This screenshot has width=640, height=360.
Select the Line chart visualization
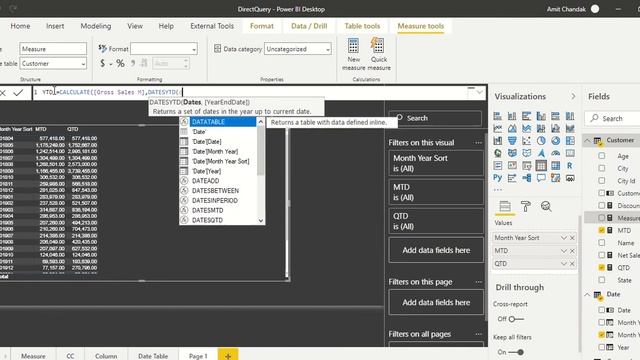[x=498, y=129]
